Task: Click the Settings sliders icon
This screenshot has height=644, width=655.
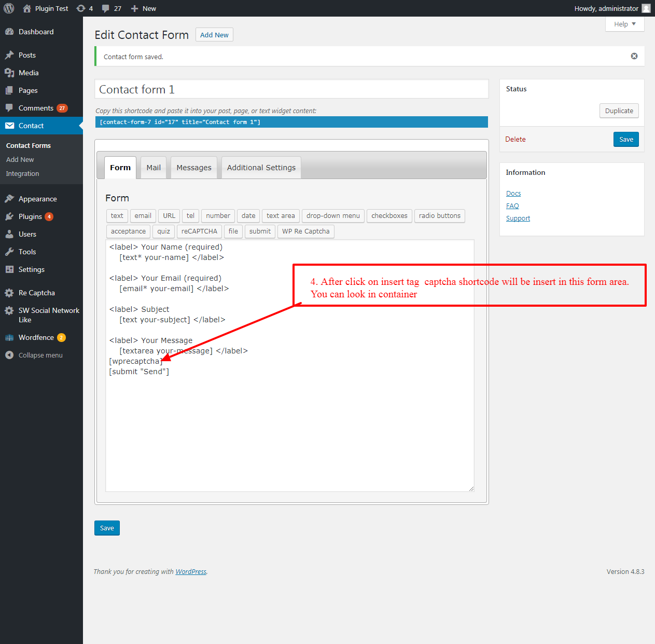Action: [x=9, y=269]
